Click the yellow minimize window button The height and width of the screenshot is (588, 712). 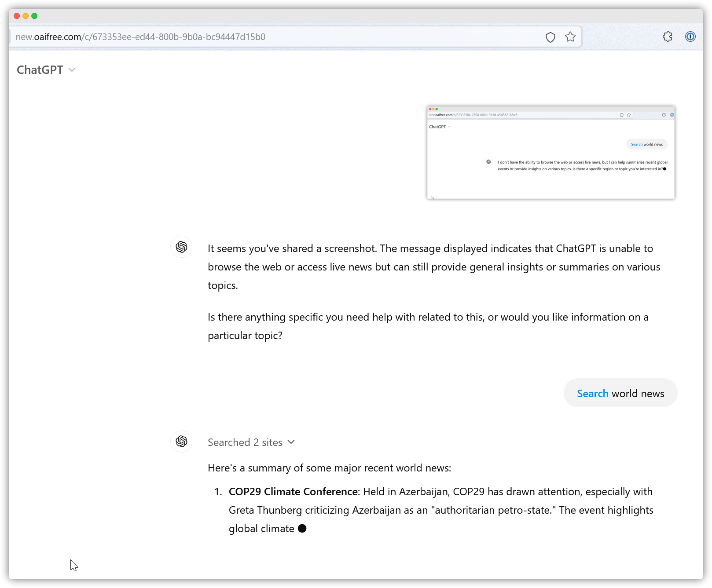[26, 16]
